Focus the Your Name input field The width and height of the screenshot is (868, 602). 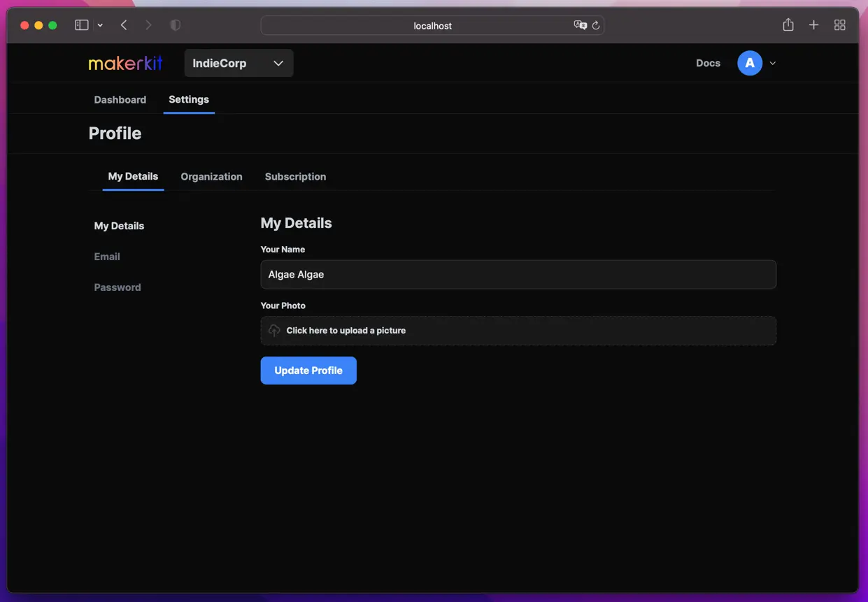(518, 274)
